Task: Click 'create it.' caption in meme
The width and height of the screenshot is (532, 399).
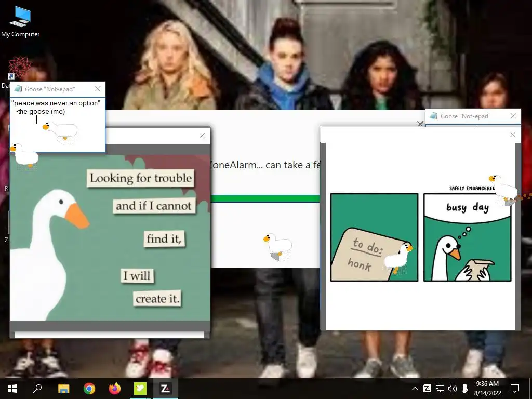Action: [157, 299]
